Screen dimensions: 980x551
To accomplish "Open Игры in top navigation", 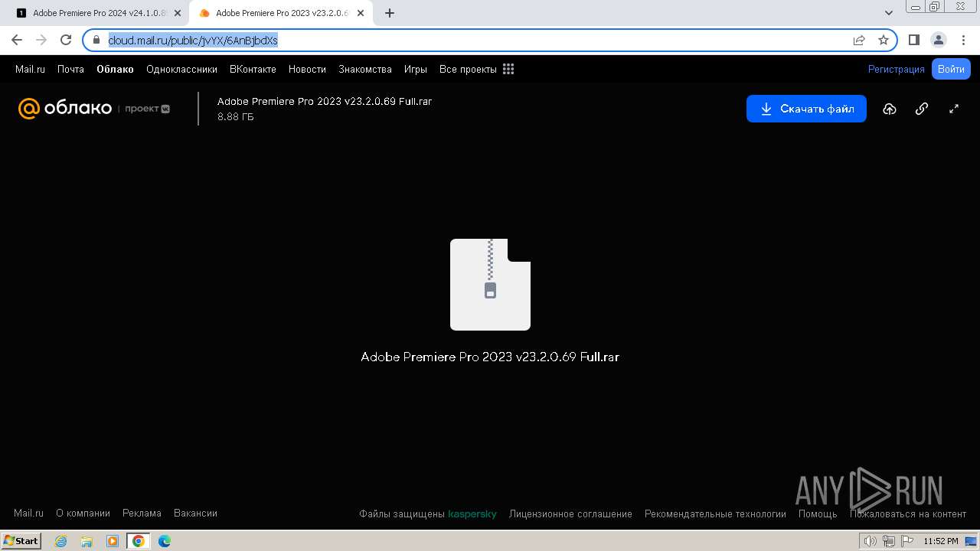I will pyautogui.click(x=416, y=69).
